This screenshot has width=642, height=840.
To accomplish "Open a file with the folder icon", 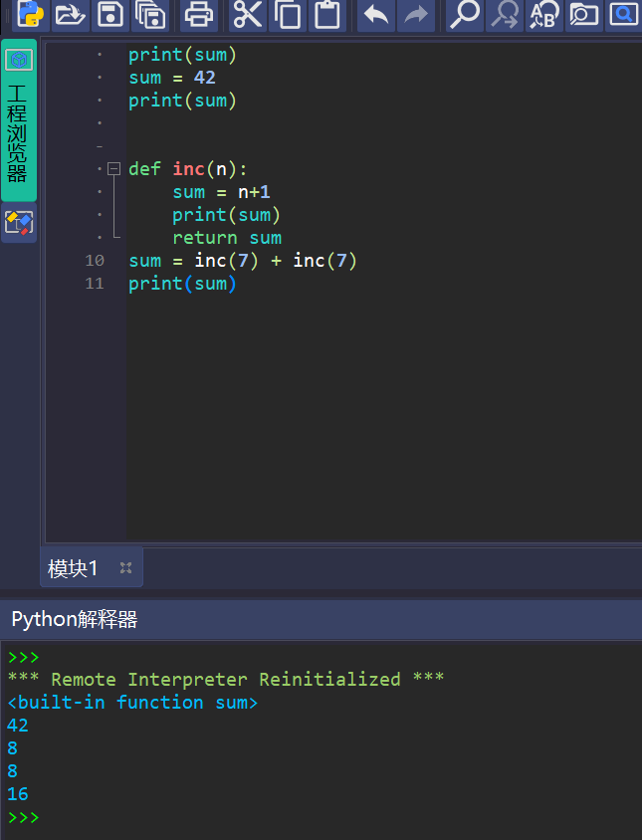I will pyautogui.click(x=71, y=15).
